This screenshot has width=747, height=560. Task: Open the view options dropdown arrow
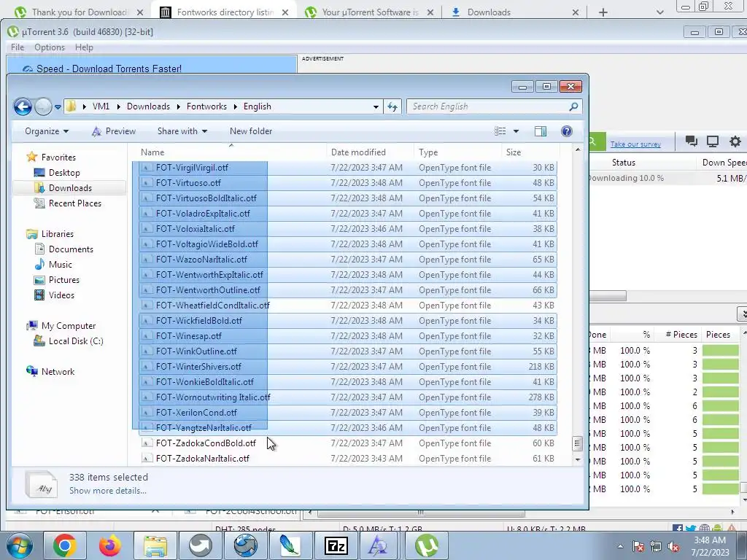(516, 131)
